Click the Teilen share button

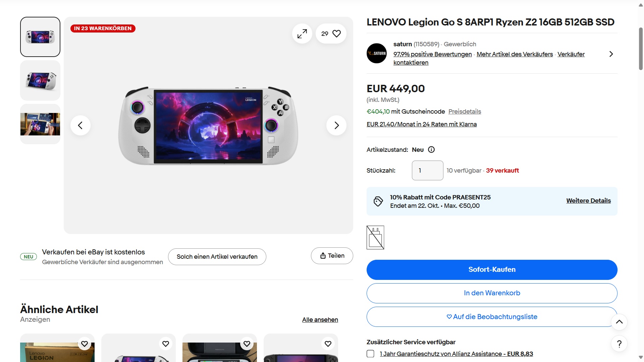pyautogui.click(x=332, y=256)
